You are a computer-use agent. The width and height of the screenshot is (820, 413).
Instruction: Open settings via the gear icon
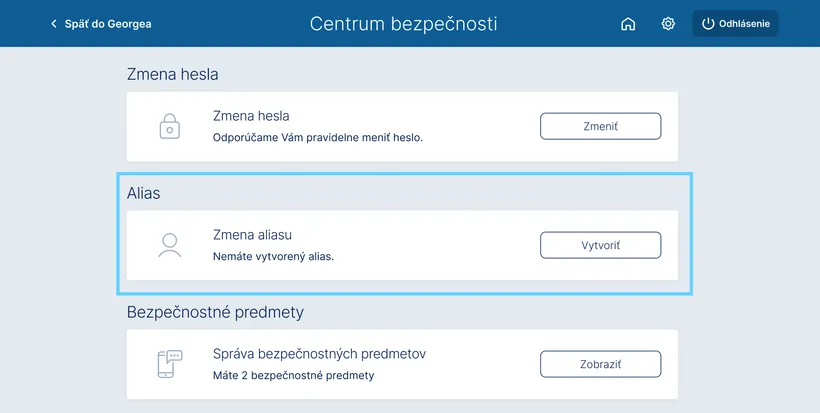click(668, 23)
